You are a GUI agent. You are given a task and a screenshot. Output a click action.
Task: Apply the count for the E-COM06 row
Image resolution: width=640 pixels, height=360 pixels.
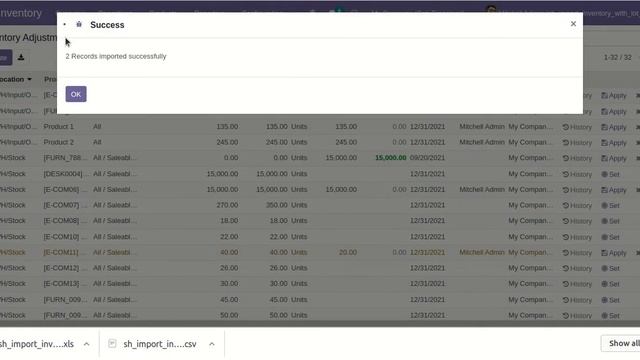click(614, 190)
